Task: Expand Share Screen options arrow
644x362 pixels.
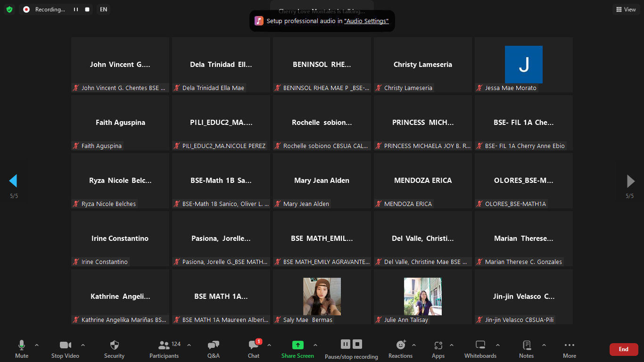Action: tap(315, 345)
